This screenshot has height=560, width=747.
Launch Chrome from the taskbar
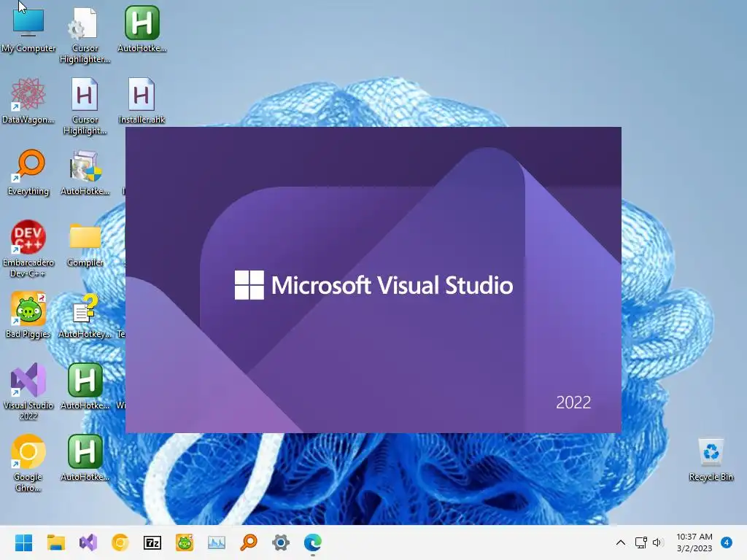click(x=120, y=542)
